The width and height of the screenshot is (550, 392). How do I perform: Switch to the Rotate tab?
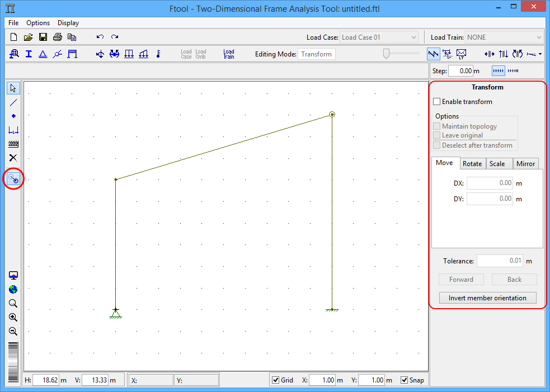(x=472, y=164)
